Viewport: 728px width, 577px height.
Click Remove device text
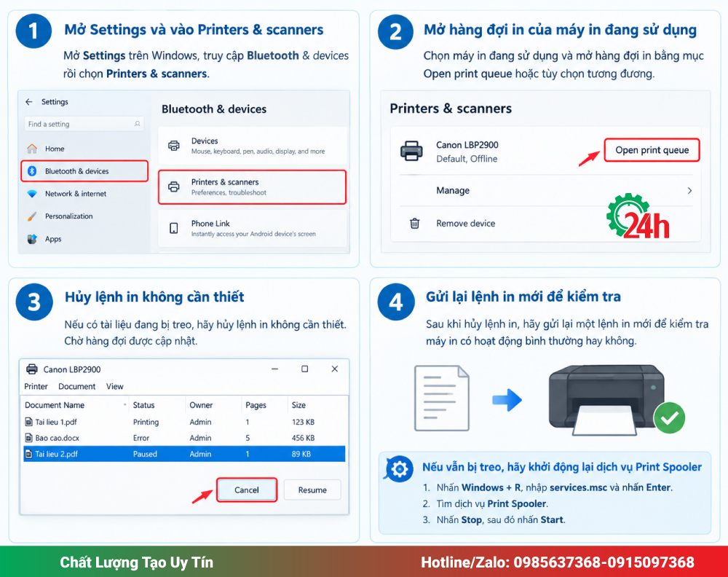pos(466,224)
